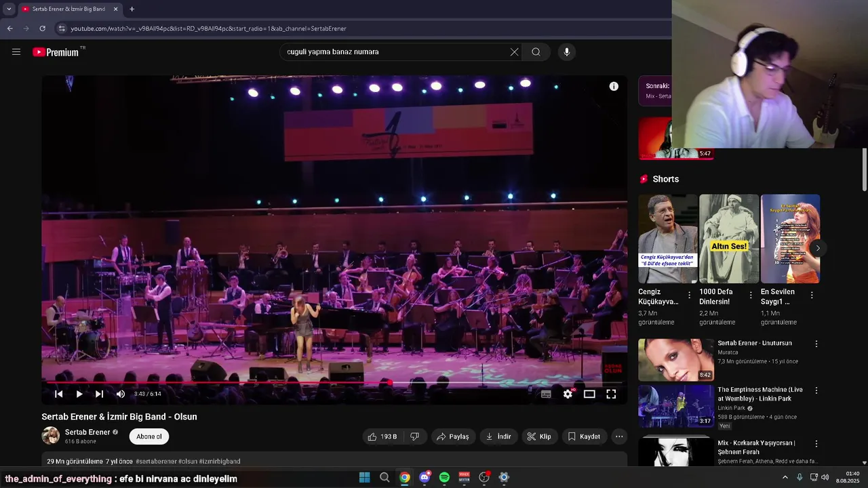Image resolution: width=868 pixels, height=488 pixels.
Task: Enter fullscreen mode
Action: 611,394
